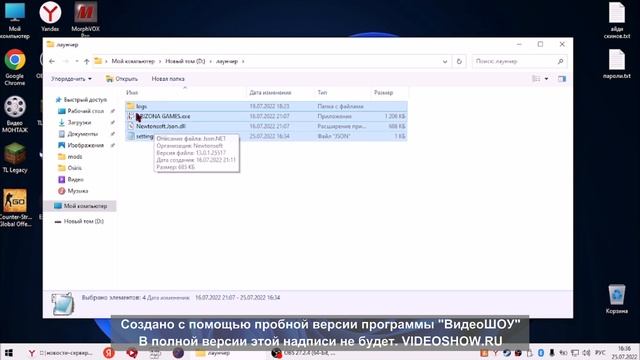Open the Yandex browser taskbar item
Image resolution: width=640 pixels, height=360 pixels.
(60, 353)
